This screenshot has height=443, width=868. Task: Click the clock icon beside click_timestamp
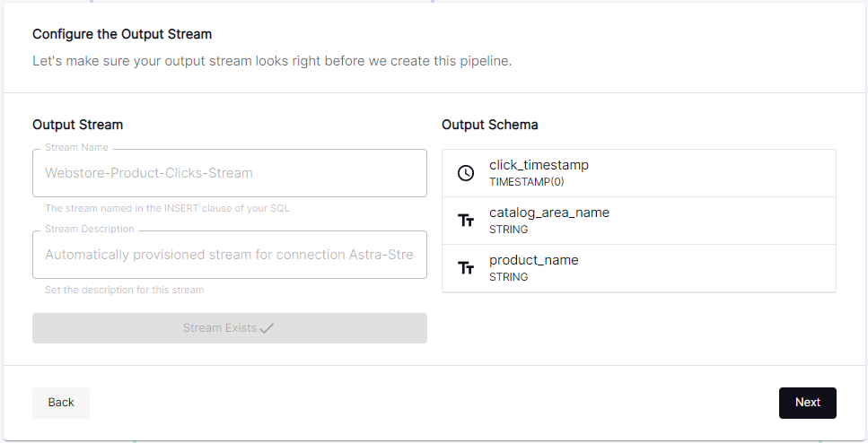tap(466, 173)
